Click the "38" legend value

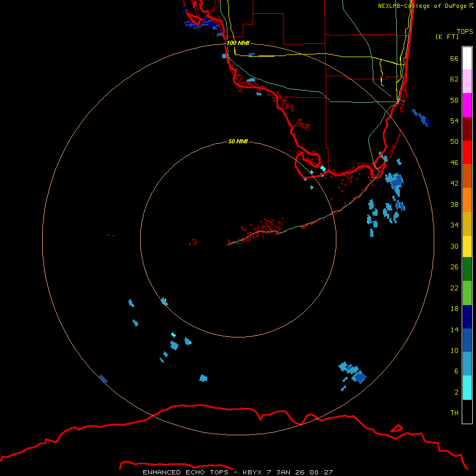pyautogui.click(x=454, y=205)
